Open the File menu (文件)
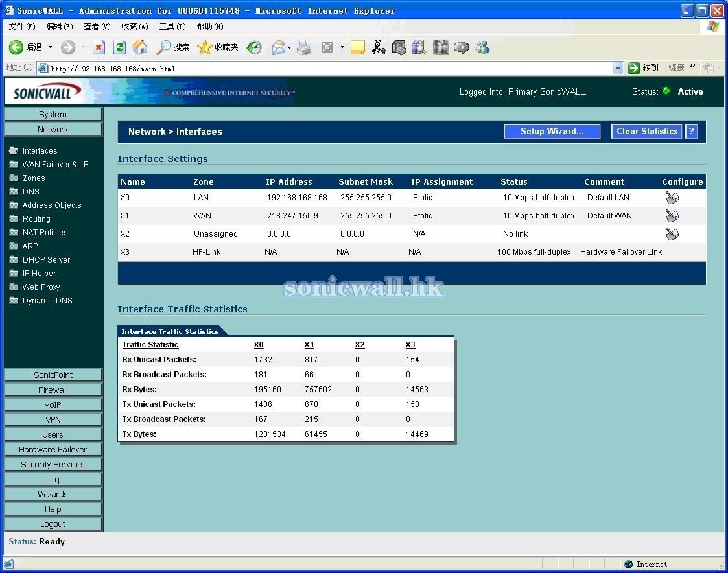728x573 pixels. [22, 27]
